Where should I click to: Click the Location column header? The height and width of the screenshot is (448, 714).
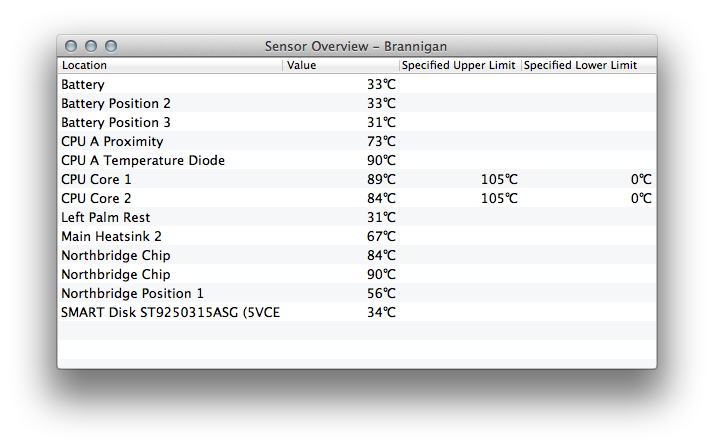170,65
